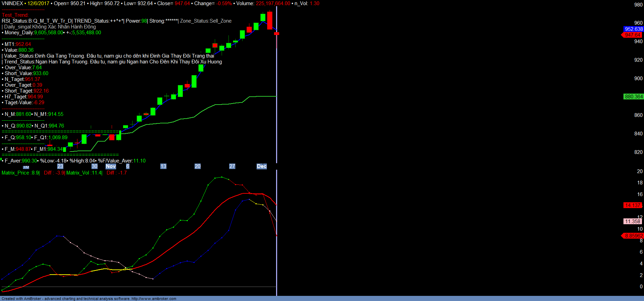The image size is (644, 301).
Task: Click the 'Dec' month marker on date axis
Action: 262,166
